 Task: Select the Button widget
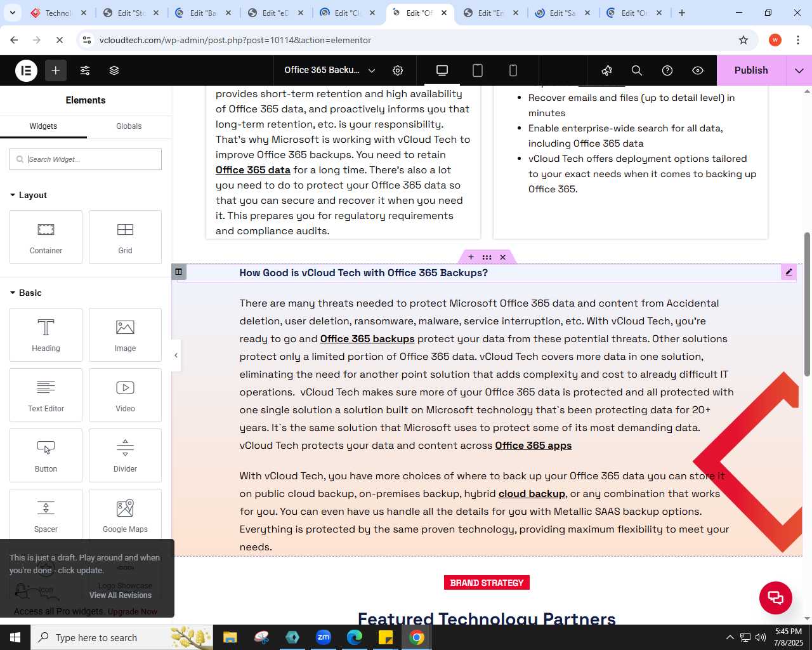[x=46, y=455]
